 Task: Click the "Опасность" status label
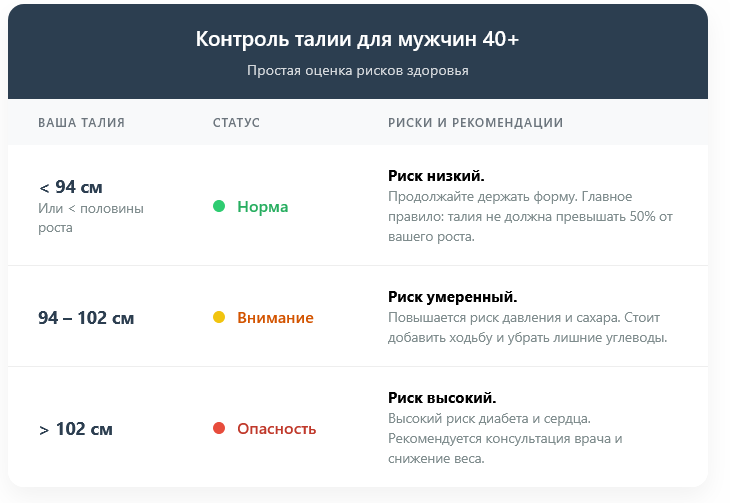(277, 428)
